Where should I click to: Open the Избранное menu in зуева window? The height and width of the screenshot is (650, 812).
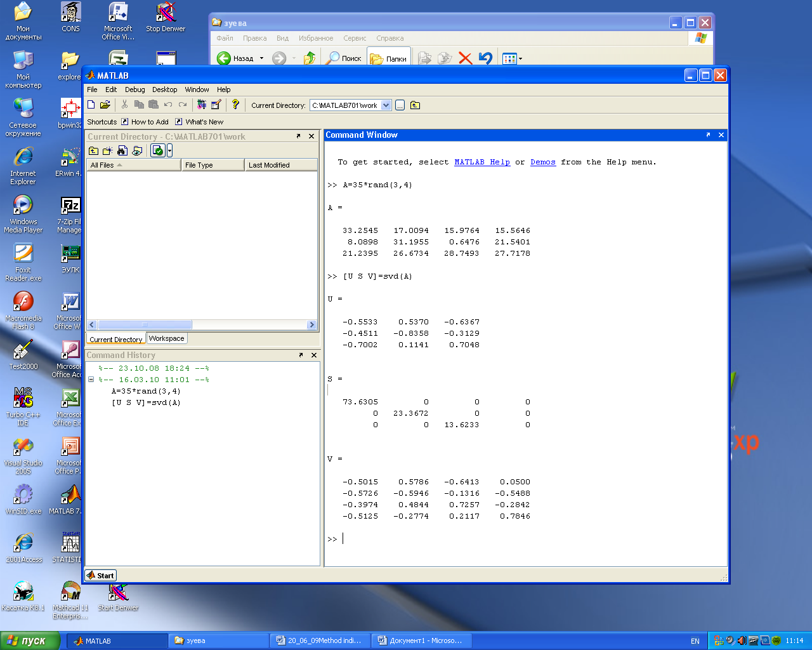[316, 38]
